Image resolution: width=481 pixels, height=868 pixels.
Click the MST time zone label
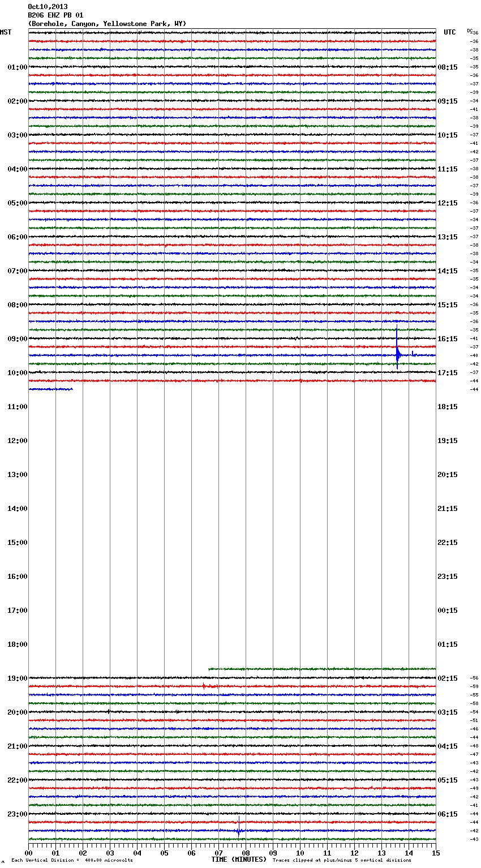point(6,32)
